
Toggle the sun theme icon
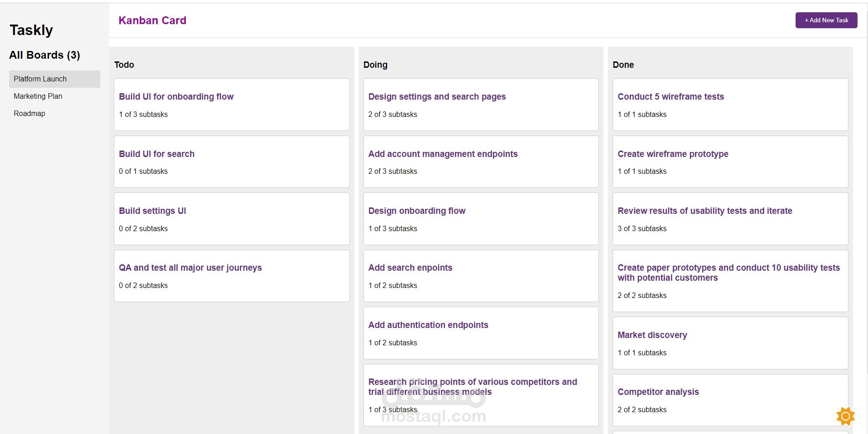(x=845, y=416)
